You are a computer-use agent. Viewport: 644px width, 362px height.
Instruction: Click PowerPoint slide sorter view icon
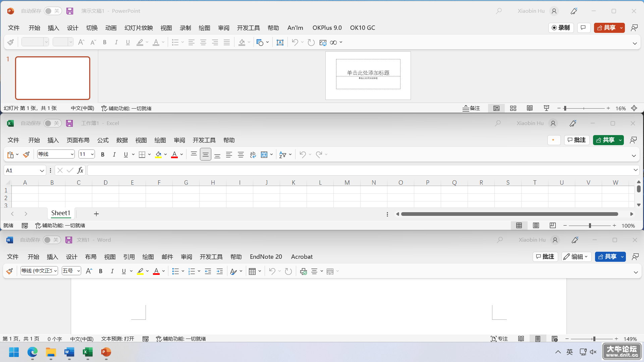point(513,108)
